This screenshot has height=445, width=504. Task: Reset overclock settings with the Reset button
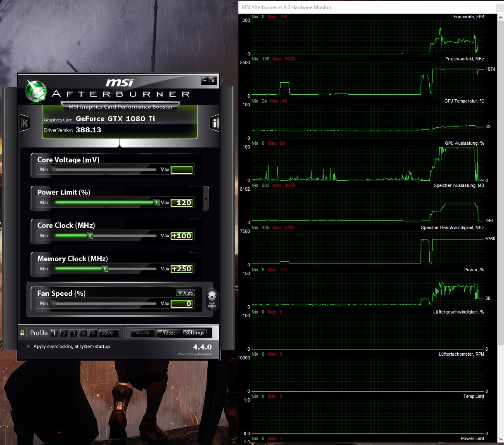click(x=169, y=333)
